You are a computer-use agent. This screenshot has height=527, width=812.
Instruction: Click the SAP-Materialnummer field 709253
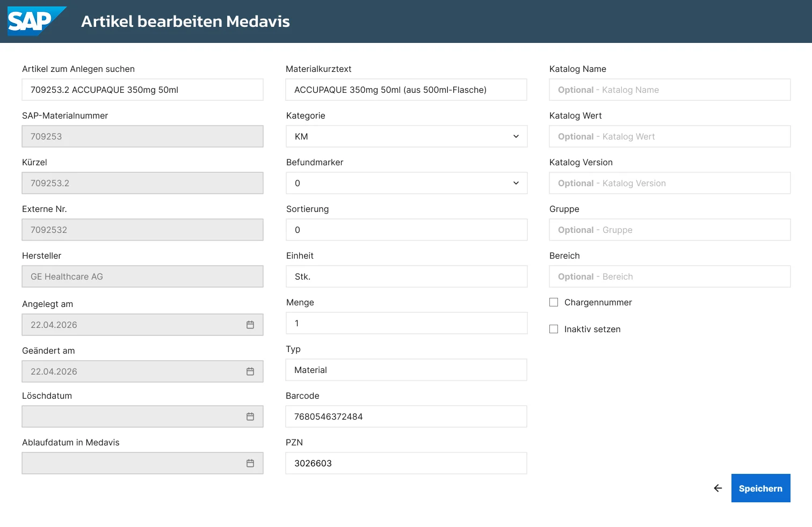(x=142, y=136)
